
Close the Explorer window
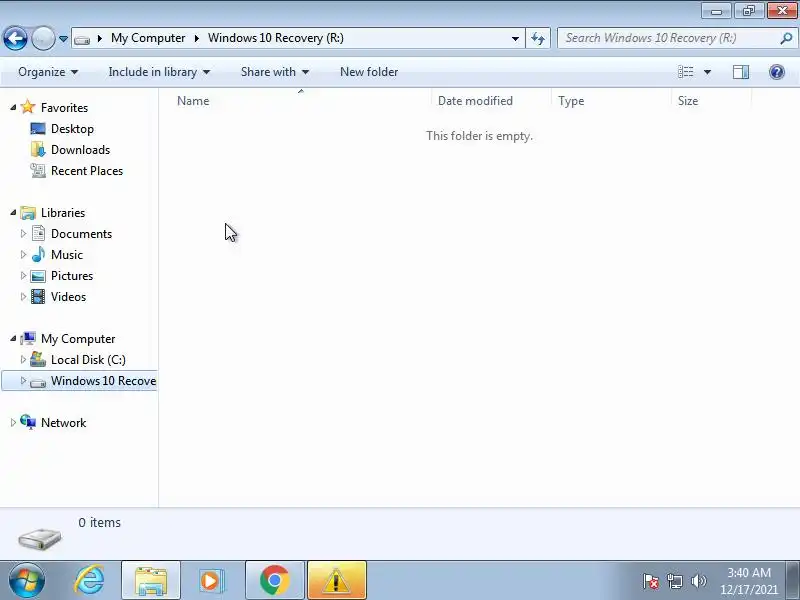(x=782, y=11)
